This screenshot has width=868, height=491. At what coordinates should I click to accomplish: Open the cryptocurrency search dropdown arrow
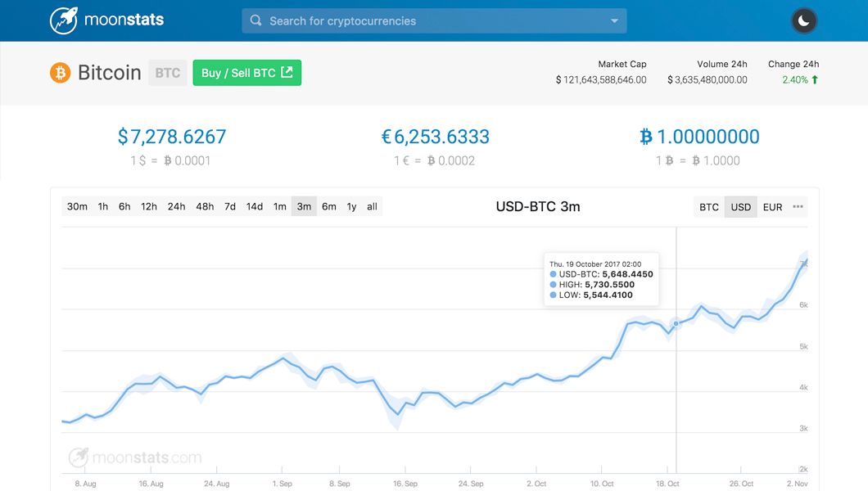(x=614, y=21)
